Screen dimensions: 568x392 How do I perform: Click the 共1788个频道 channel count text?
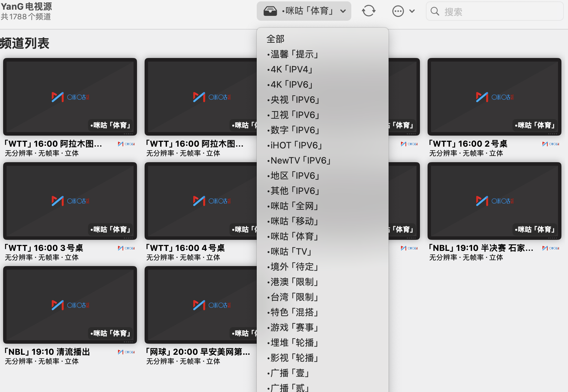point(26,17)
